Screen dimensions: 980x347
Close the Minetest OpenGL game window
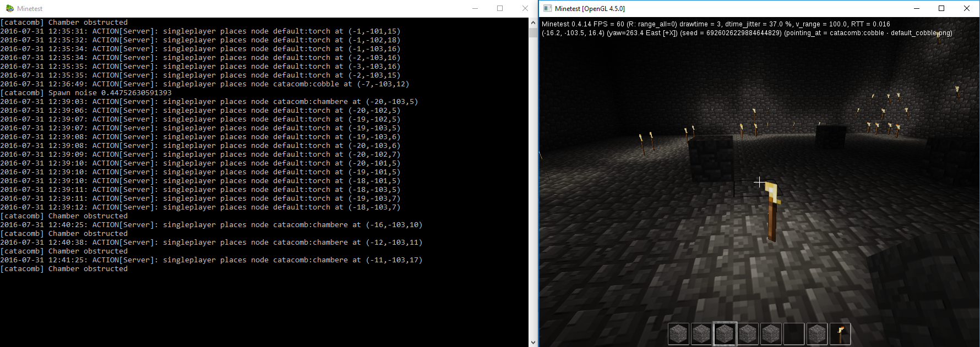pos(967,8)
